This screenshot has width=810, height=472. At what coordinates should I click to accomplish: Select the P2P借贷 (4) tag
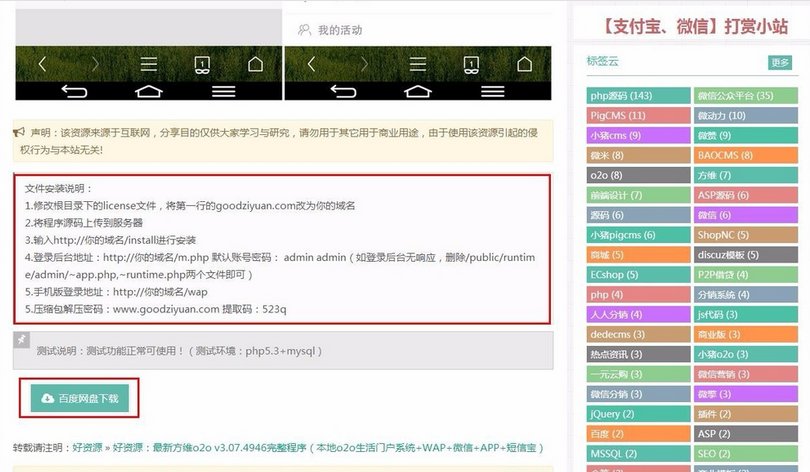tap(746, 274)
